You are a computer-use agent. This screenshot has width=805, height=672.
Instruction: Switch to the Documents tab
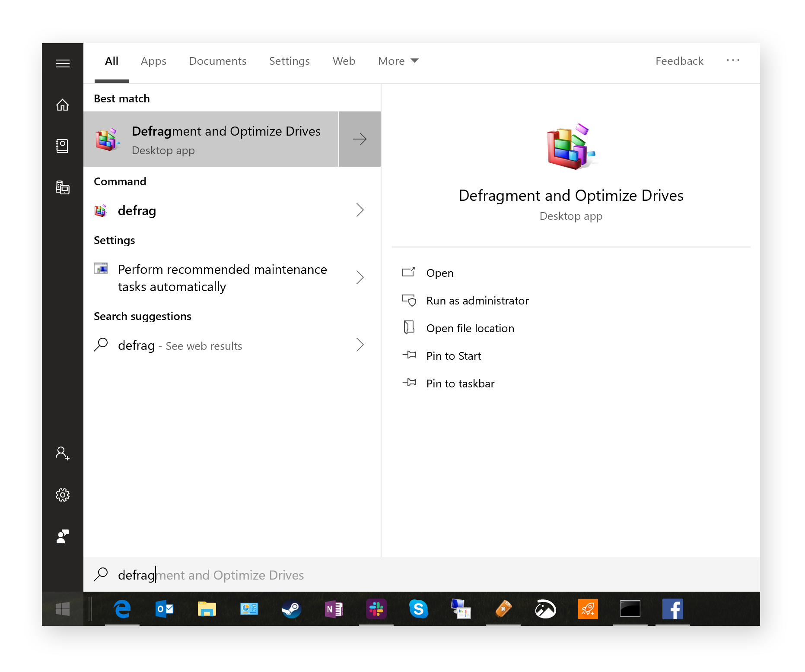pyautogui.click(x=218, y=61)
